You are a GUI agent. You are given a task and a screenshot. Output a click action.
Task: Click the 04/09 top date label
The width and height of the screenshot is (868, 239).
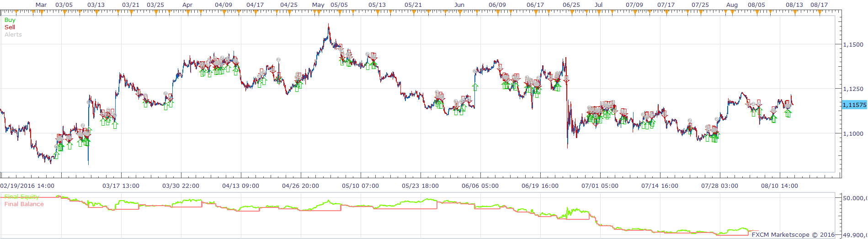pyautogui.click(x=224, y=5)
